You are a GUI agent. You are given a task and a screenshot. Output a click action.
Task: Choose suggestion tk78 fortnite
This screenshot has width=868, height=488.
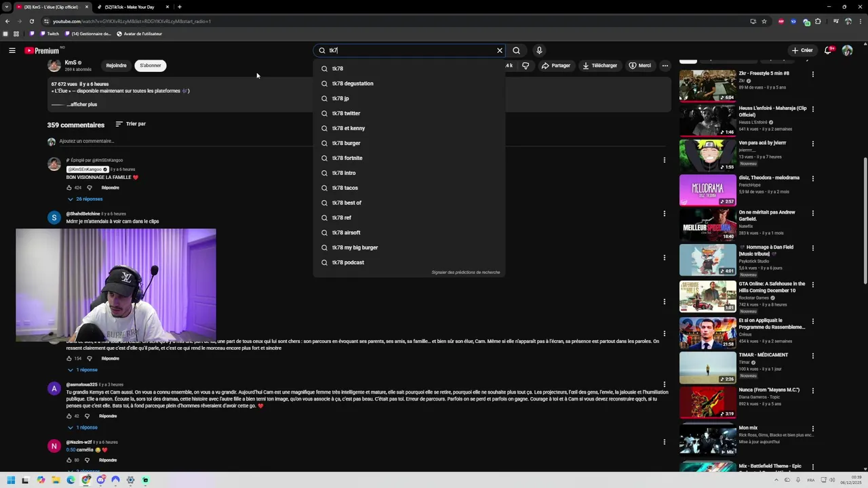pos(409,158)
